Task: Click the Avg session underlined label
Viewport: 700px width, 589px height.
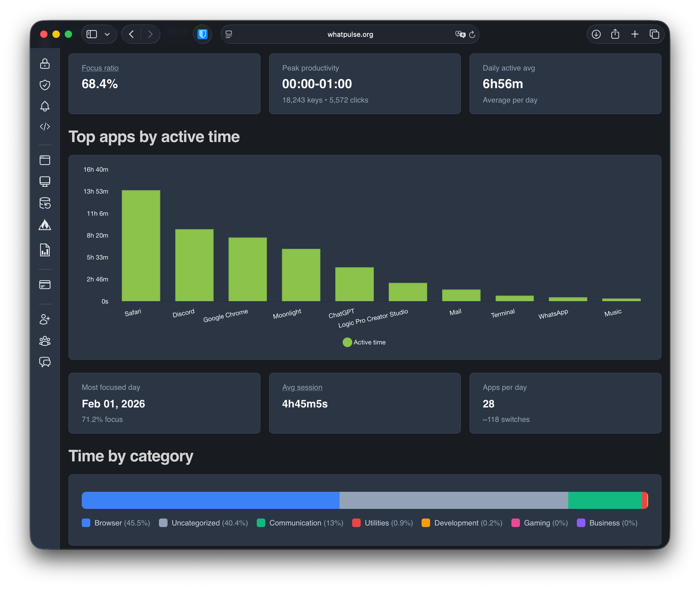Action: pyautogui.click(x=302, y=388)
